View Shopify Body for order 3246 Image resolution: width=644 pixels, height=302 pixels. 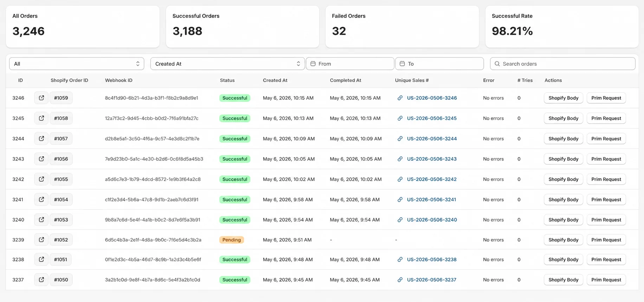pyautogui.click(x=563, y=98)
